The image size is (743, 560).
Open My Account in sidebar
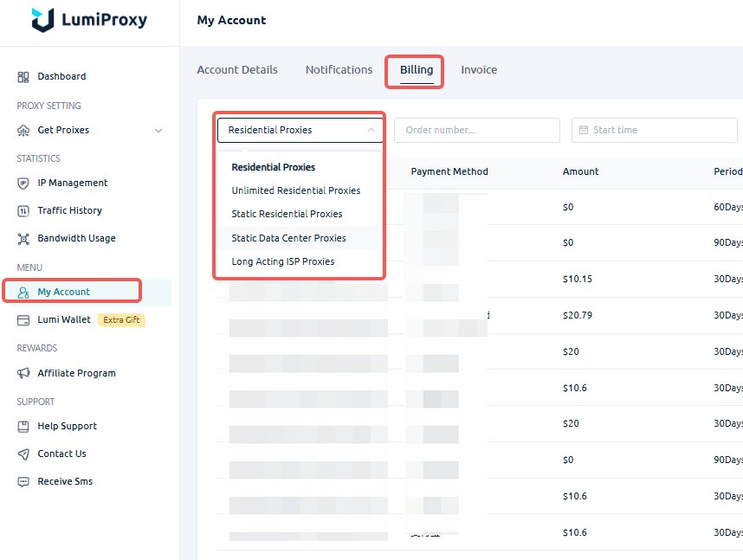(x=63, y=292)
